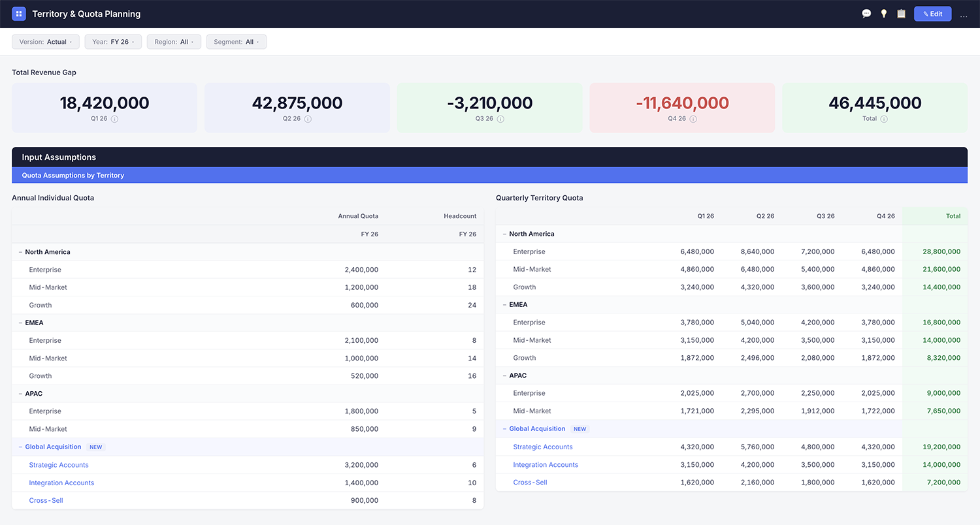Open the Year FY 26 dropdown
This screenshot has width=980, height=525.
tap(113, 42)
